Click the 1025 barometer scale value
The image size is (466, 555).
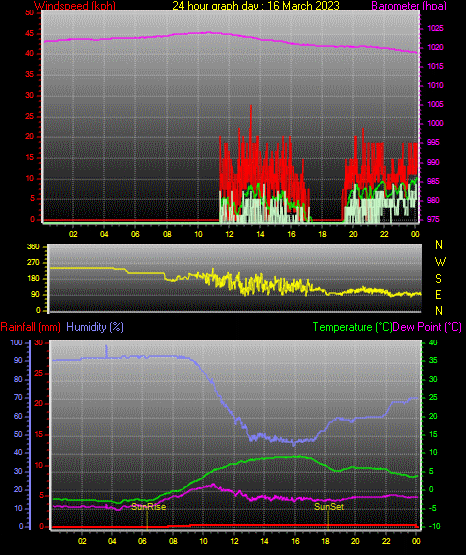pyautogui.click(x=435, y=28)
